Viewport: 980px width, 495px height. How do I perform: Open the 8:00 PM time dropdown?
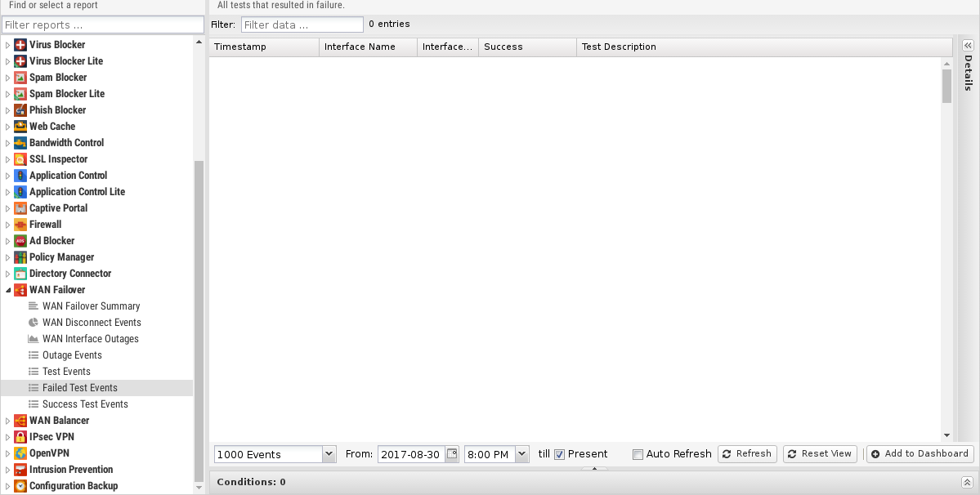point(521,454)
